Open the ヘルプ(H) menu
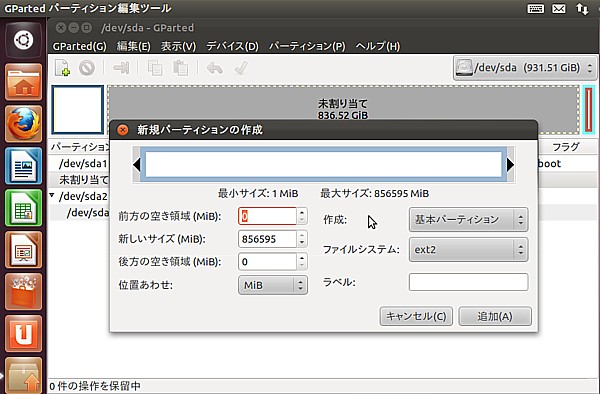 tap(378, 46)
